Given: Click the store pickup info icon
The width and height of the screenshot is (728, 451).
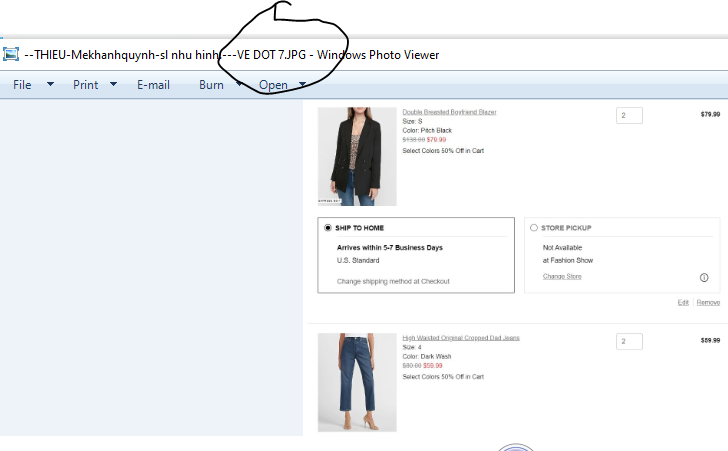Looking at the screenshot, I should pyautogui.click(x=704, y=277).
